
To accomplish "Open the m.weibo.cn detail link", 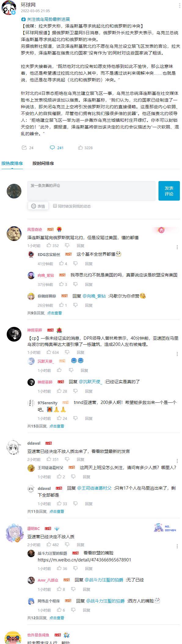I will click(x=84, y=560).
